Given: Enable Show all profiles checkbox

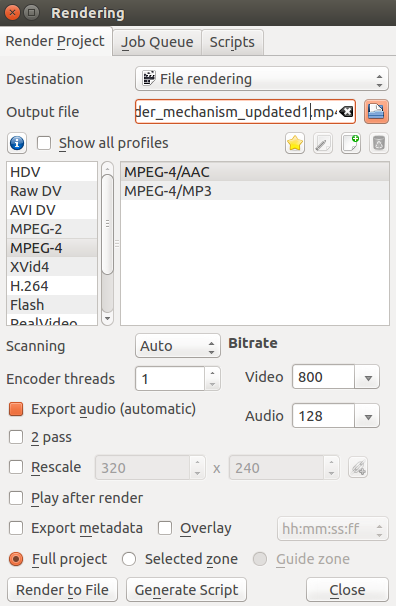Looking at the screenshot, I should 44,143.
